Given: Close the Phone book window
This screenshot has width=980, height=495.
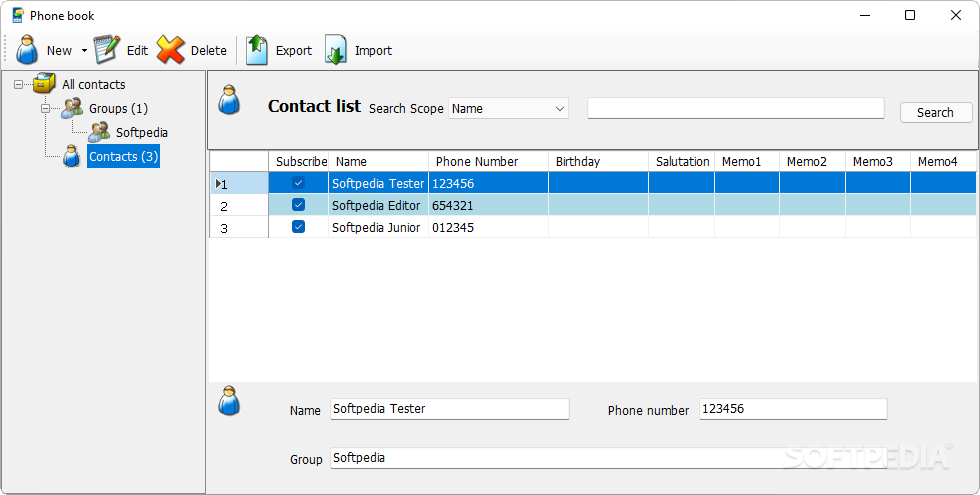Looking at the screenshot, I should 956,15.
